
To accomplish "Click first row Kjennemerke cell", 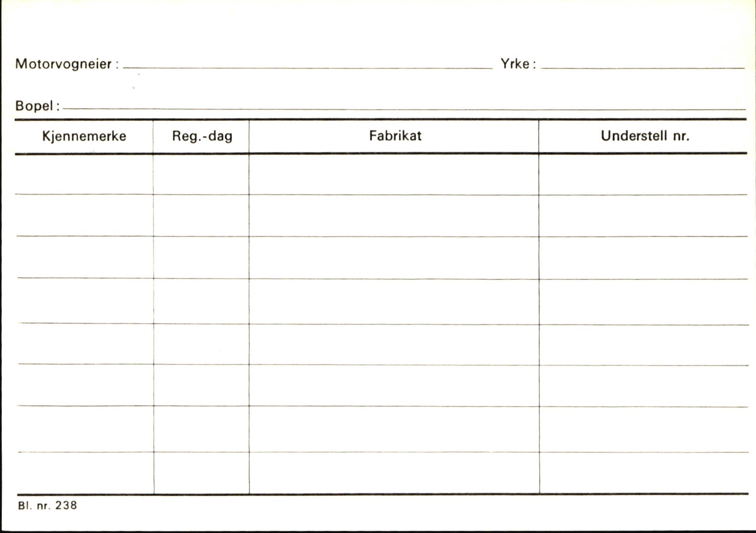I will 84,174.
